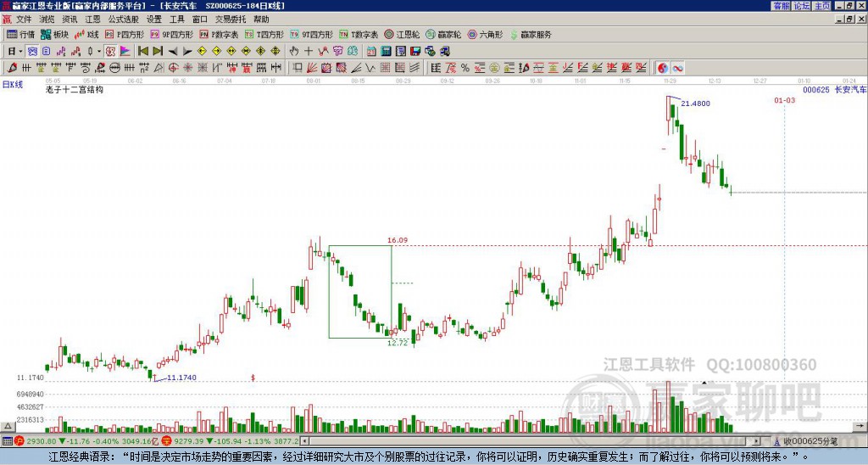868x465 pixels.
Task: Open the 工具 menu
Action: pos(176,20)
